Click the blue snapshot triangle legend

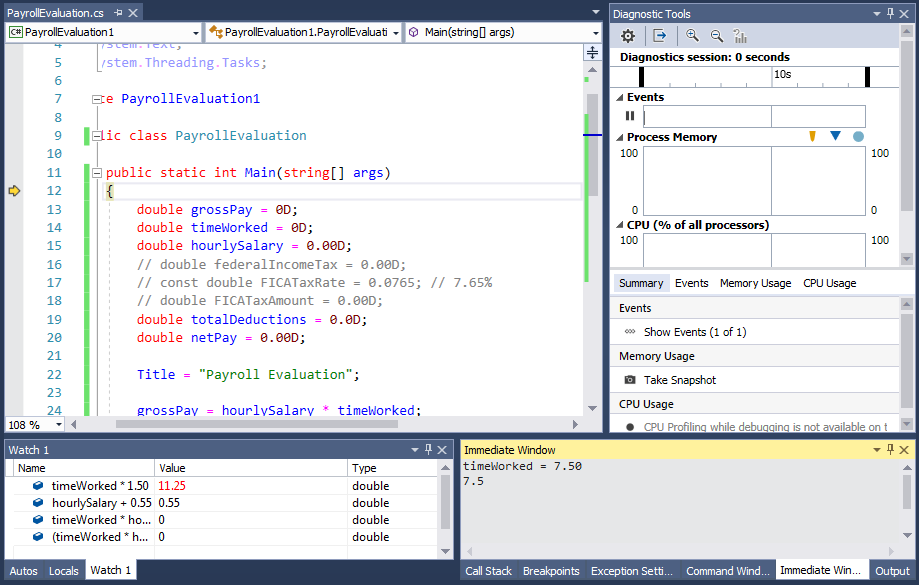click(835, 136)
